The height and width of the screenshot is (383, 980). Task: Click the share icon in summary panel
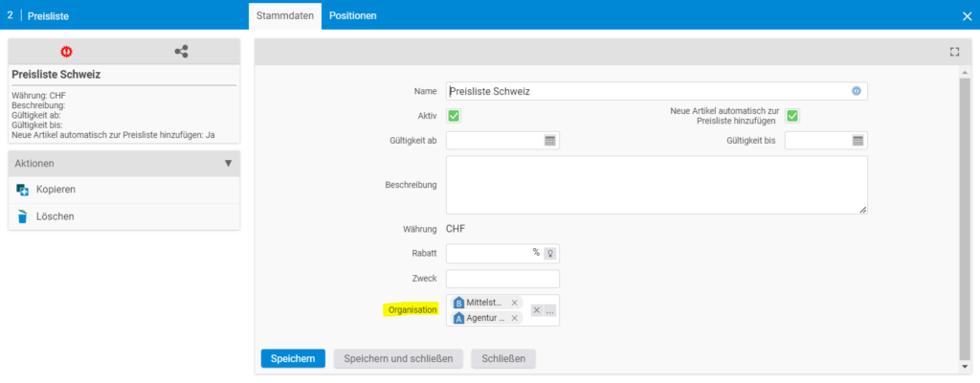(181, 52)
